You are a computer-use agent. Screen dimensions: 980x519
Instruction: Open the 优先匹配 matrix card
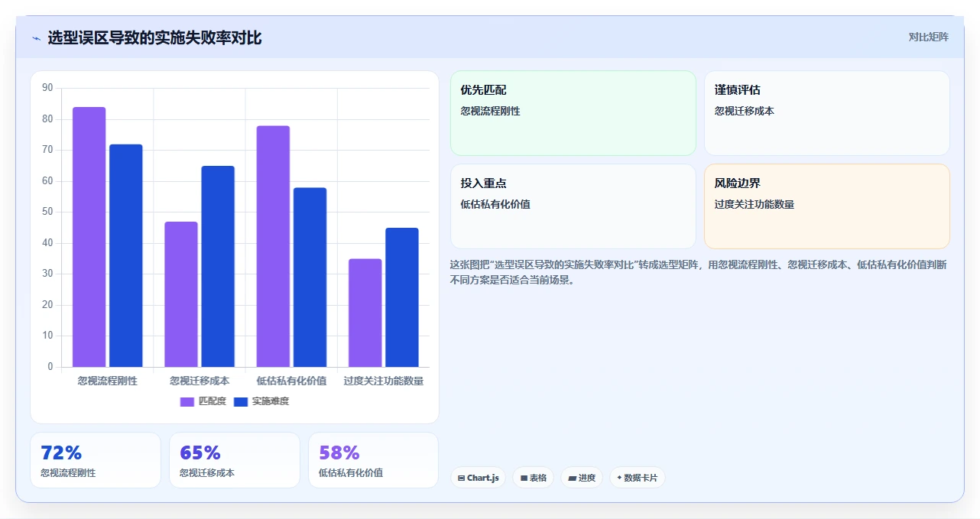573,113
